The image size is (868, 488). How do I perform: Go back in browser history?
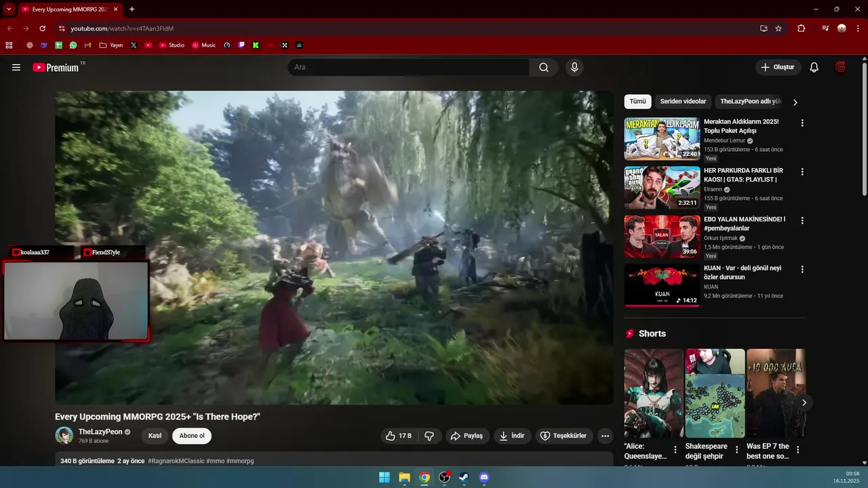(9, 28)
